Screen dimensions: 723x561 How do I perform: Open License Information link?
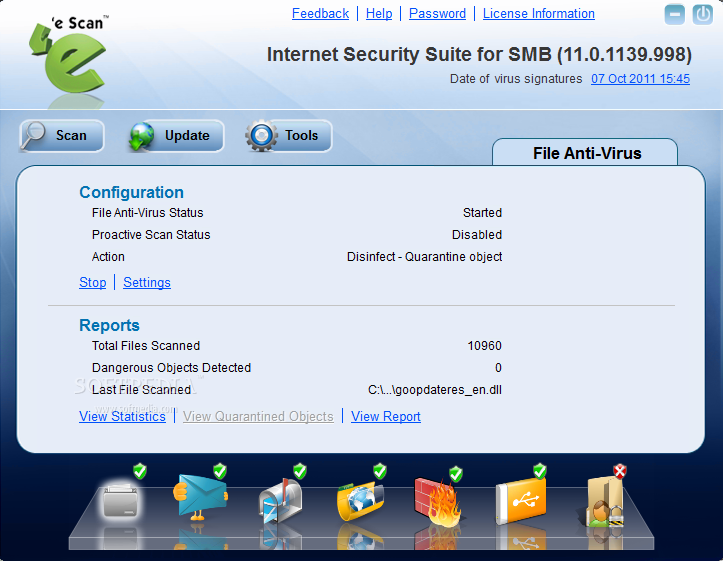click(539, 14)
